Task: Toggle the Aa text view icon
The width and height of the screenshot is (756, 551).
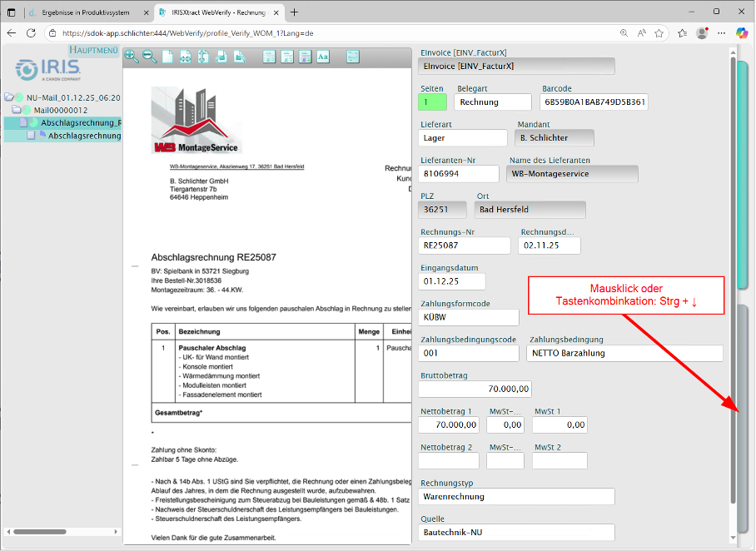Action: click(323, 57)
